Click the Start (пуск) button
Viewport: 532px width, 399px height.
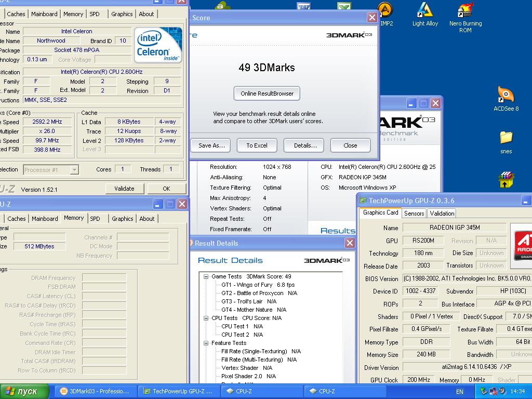pyautogui.click(x=24, y=391)
